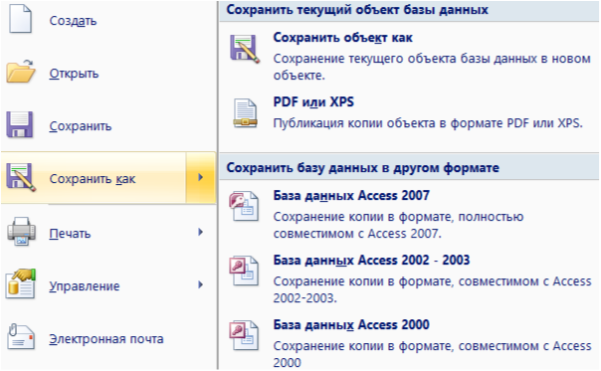The width and height of the screenshot is (601, 371).
Task: Click the Access 2000 database icon
Action: pos(244,335)
